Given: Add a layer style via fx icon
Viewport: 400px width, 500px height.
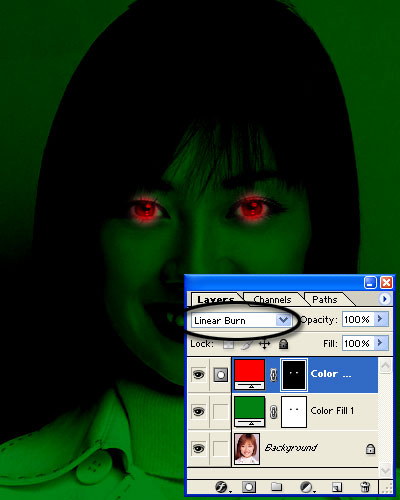Looking at the screenshot, I should pos(221,487).
